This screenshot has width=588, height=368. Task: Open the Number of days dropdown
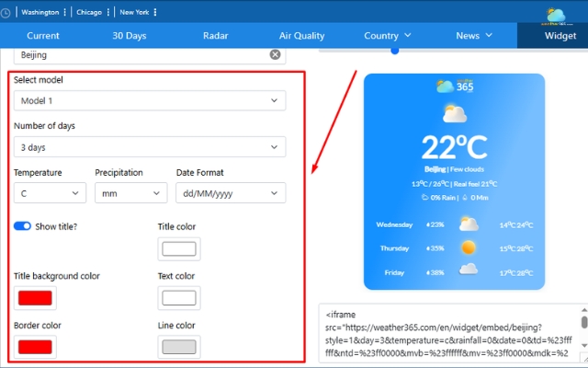[x=150, y=147]
